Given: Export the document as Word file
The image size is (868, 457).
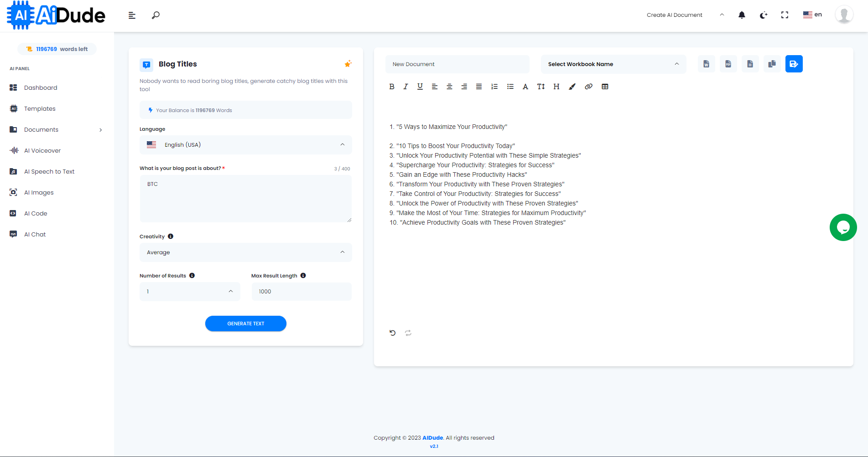Looking at the screenshot, I should pyautogui.click(x=706, y=64).
